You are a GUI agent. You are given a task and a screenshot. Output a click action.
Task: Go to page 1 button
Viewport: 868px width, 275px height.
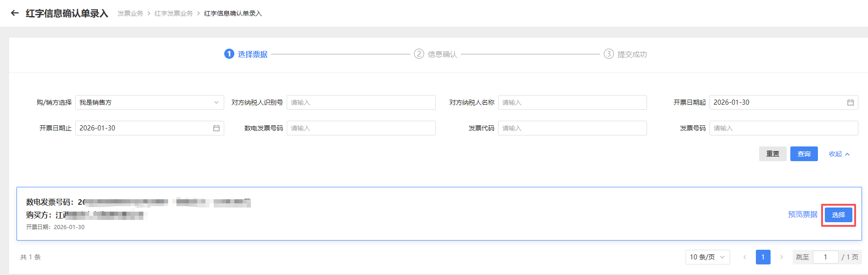click(x=763, y=257)
